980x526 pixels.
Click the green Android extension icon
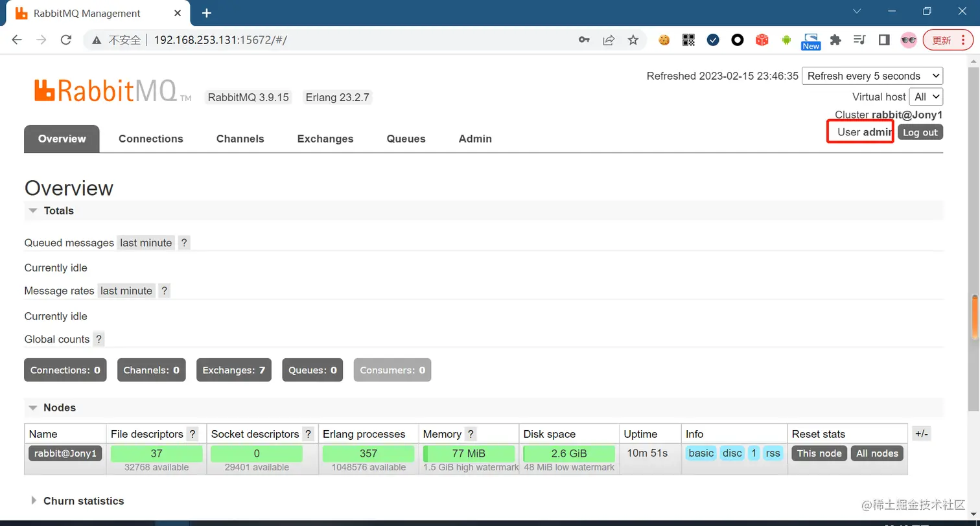[x=786, y=40]
